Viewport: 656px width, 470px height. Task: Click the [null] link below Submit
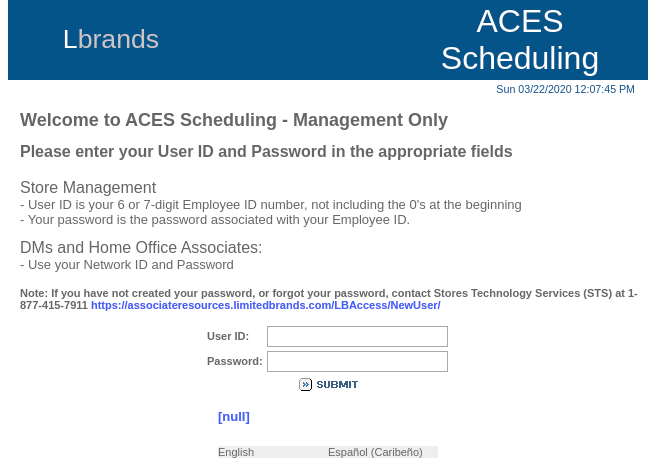(x=234, y=417)
